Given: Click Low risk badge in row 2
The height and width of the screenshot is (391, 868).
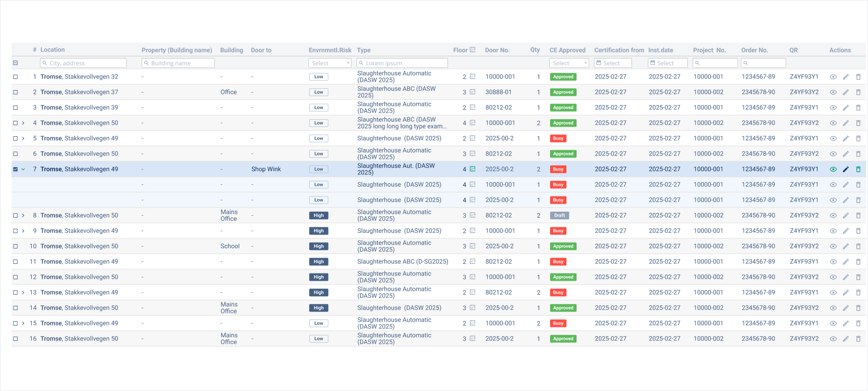Looking at the screenshot, I should click(318, 92).
